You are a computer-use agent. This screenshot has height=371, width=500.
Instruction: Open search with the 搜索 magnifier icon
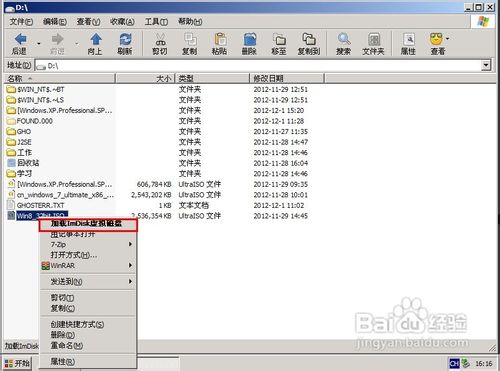[344, 39]
